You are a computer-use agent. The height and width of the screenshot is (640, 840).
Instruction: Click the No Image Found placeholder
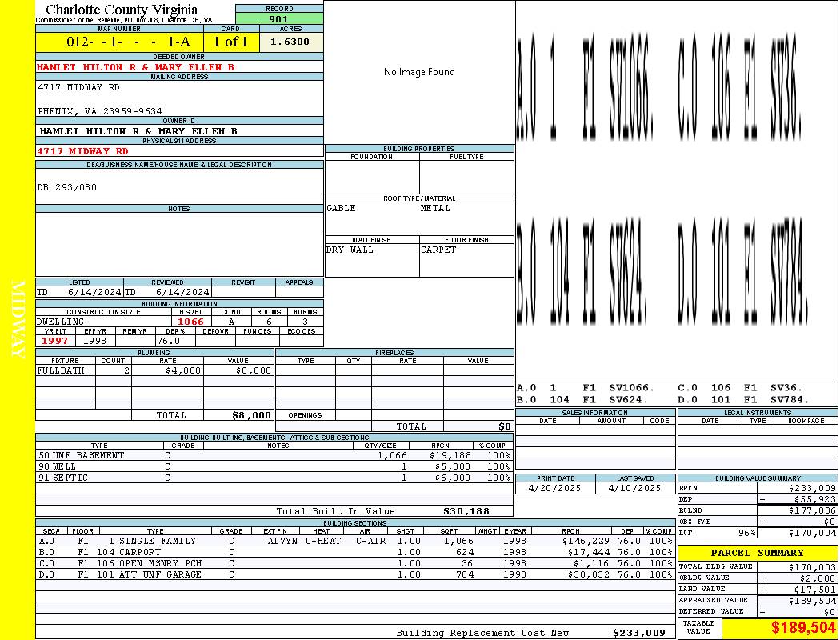pos(419,72)
